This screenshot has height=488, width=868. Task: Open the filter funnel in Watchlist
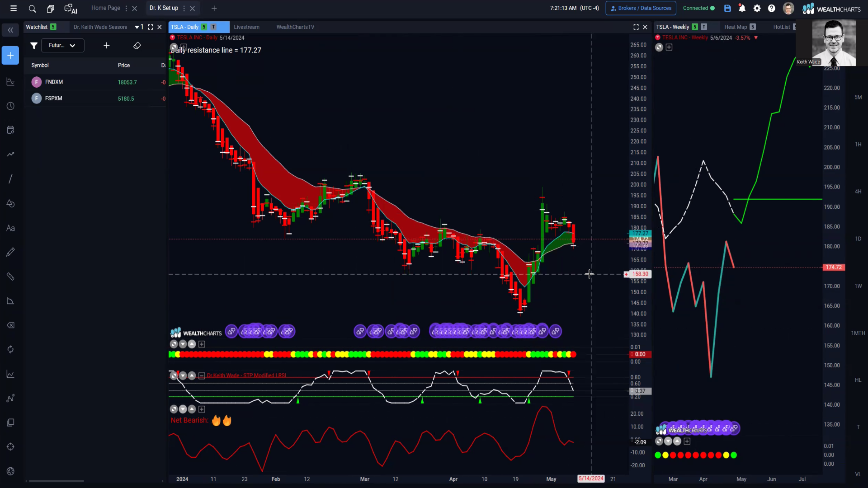pyautogui.click(x=33, y=45)
